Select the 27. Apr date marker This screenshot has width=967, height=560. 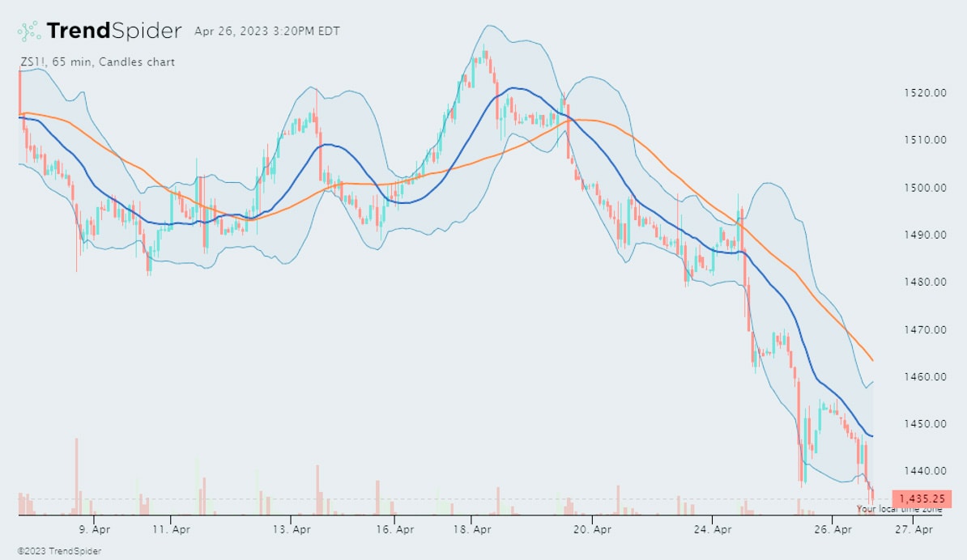pos(913,530)
